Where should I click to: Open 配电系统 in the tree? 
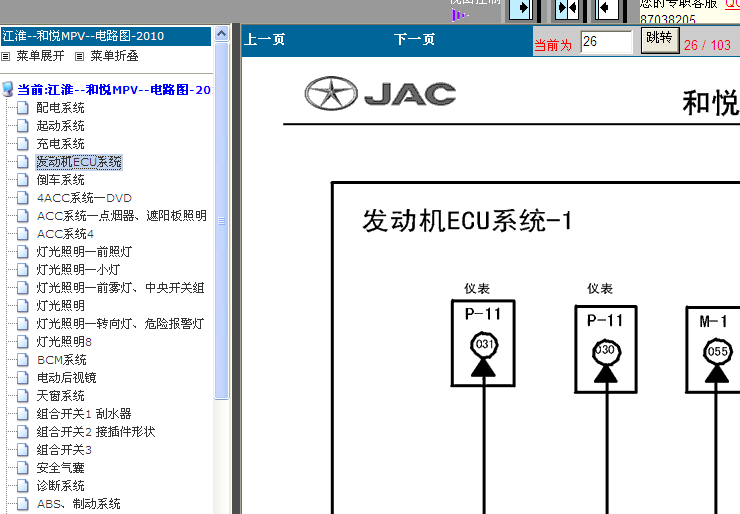pos(60,108)
